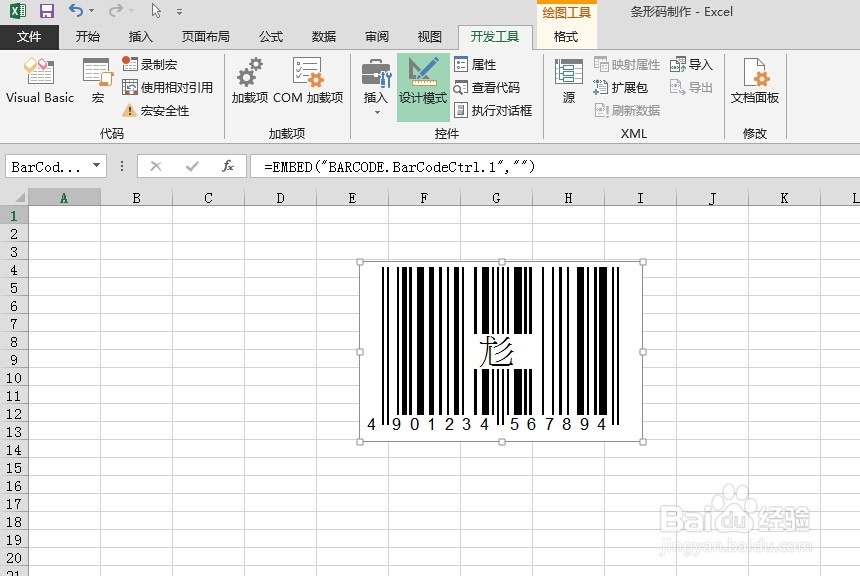Cancel formula entry with X button

pos(156,166)
